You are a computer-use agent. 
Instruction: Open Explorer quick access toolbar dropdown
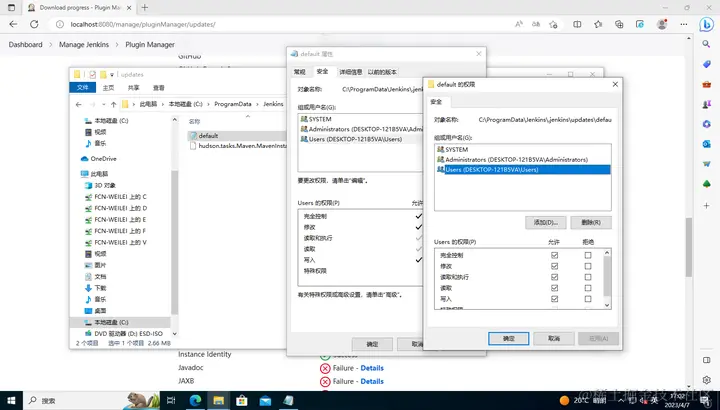112,74
